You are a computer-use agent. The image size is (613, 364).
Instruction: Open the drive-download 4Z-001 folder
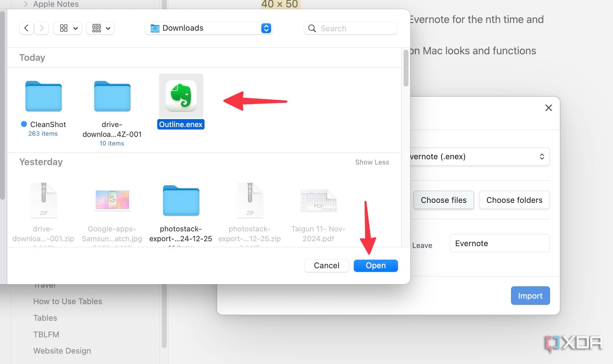112,96
